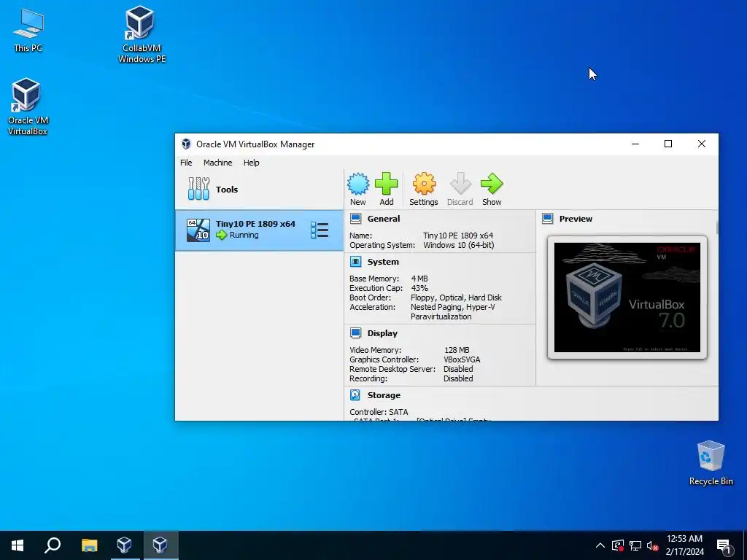Screen dimensions: 747x560
Task: Click Controller: SATA text
Action: [379, 411]
